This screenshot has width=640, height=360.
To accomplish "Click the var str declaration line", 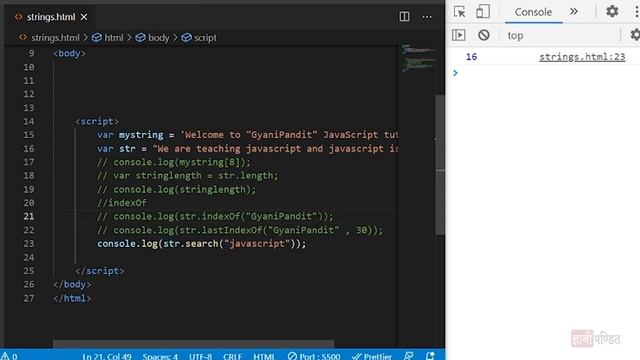I will pyautogui.click(x=247, y=149).
